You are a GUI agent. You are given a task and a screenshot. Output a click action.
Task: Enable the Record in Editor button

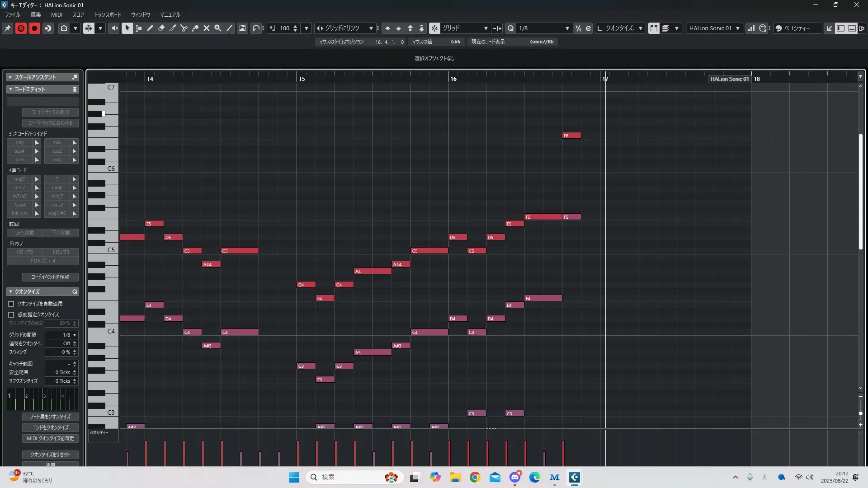click(x=34, y=28)
